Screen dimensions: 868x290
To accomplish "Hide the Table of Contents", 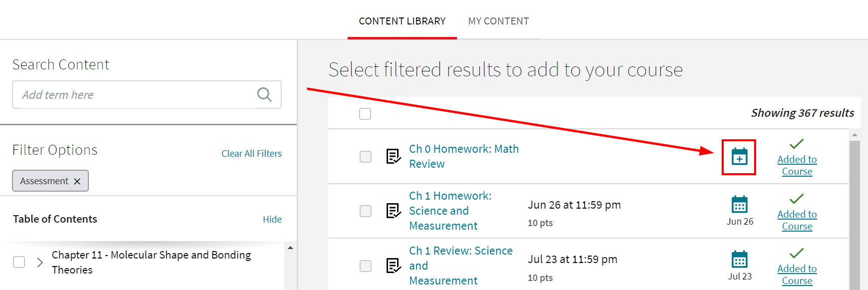I will 272,219.
